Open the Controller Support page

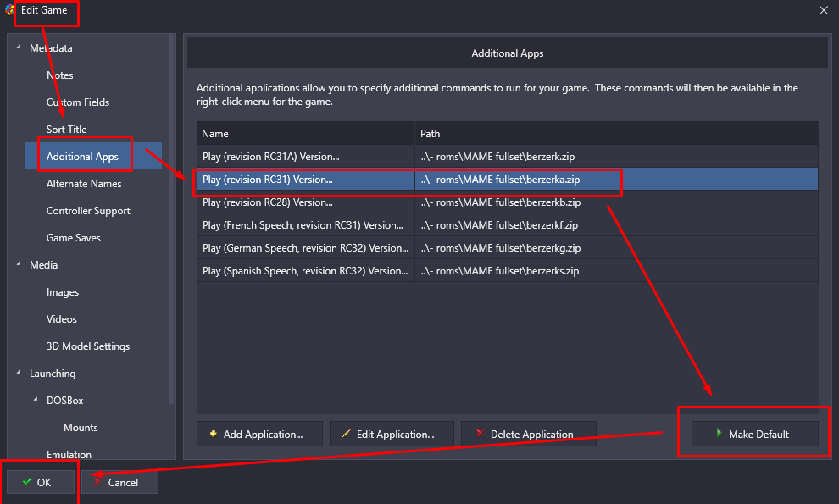88,211
